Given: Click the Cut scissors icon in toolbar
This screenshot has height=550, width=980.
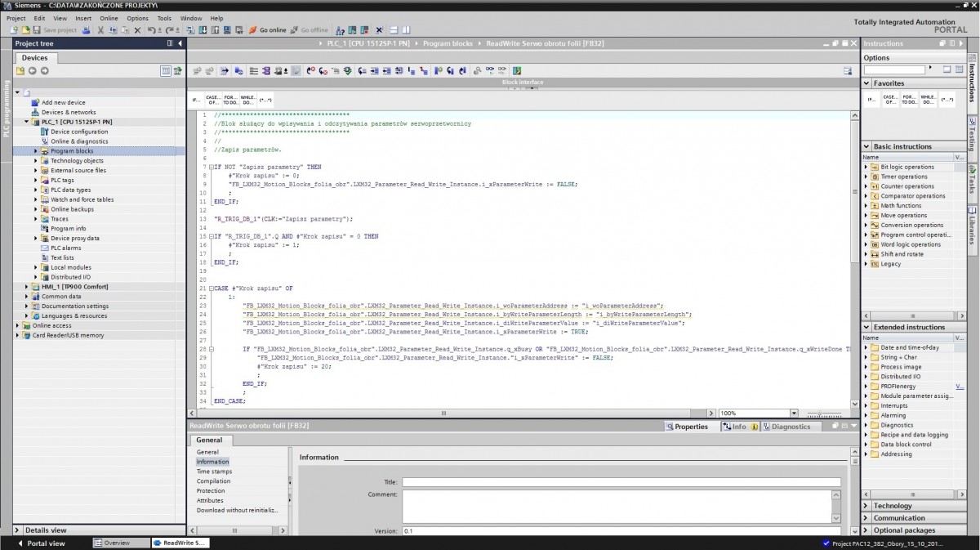Looking at the screenshot, I should (x=100, y=30).
